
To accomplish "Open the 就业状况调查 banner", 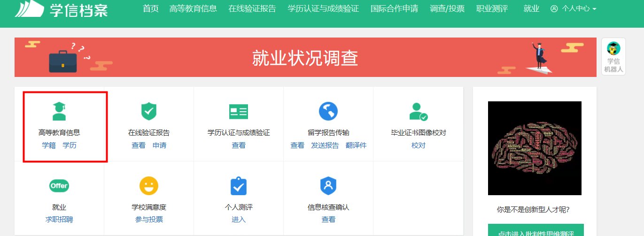I will (x=305, y=57).
